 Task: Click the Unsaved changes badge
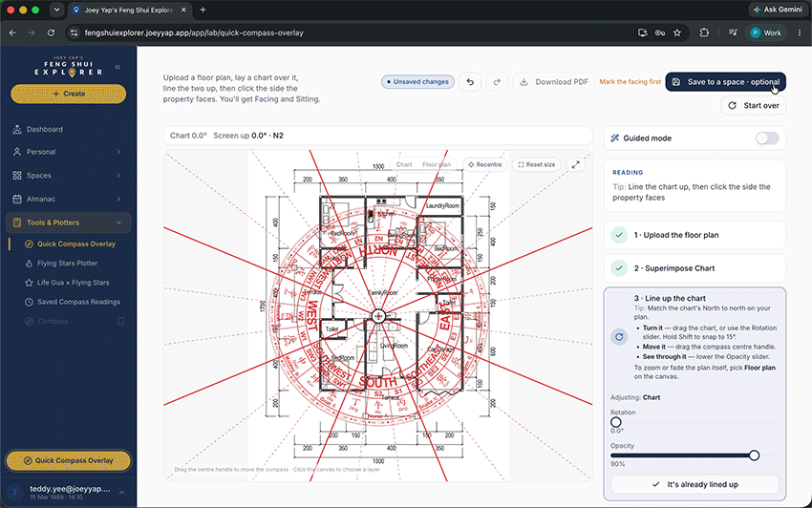(x=417, y=82)
